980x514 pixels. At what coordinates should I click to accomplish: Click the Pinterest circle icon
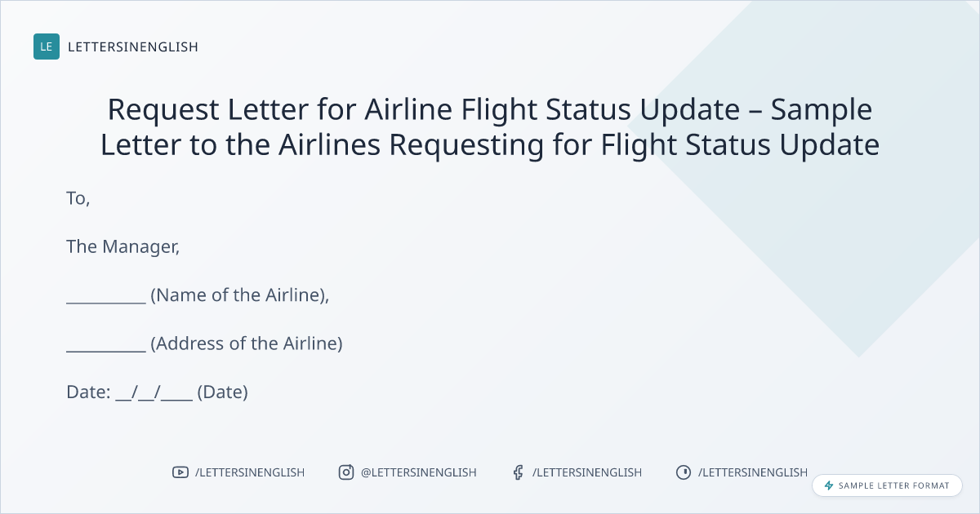[684, 472]
